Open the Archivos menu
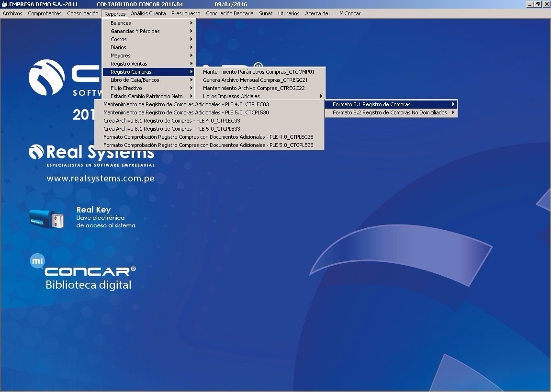Image resolution: width=551 pixels, height=392 pixels. (12, 13)
